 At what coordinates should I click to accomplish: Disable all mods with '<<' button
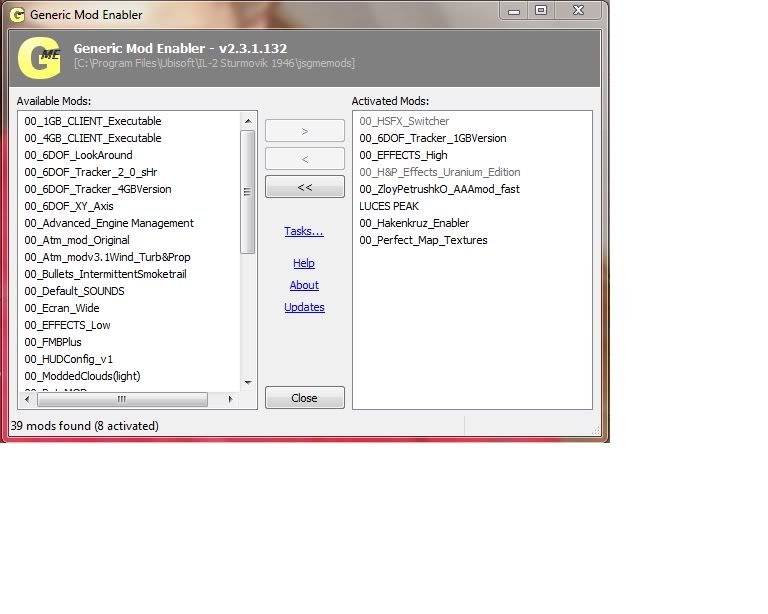click(x=305, y=187)
